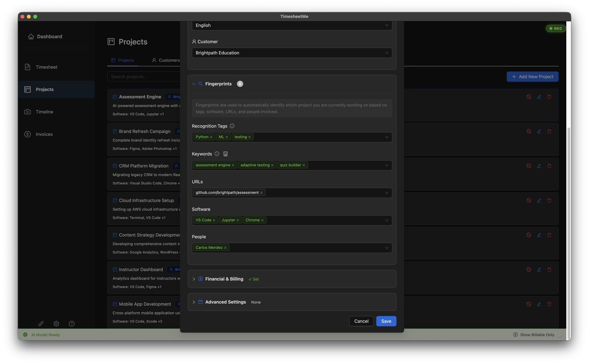Click the Keywords info icon

click(217, 154)
